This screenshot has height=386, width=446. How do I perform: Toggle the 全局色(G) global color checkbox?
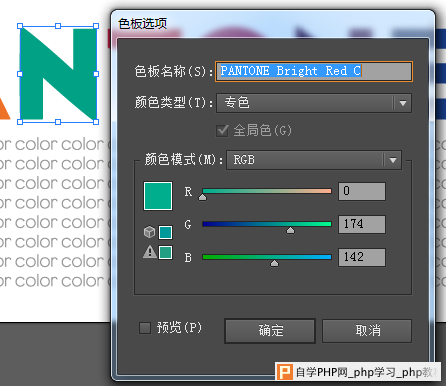tap(222, 130)
